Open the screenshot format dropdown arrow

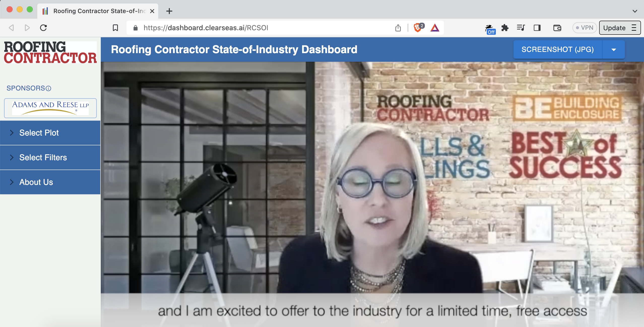coord(614,50)
